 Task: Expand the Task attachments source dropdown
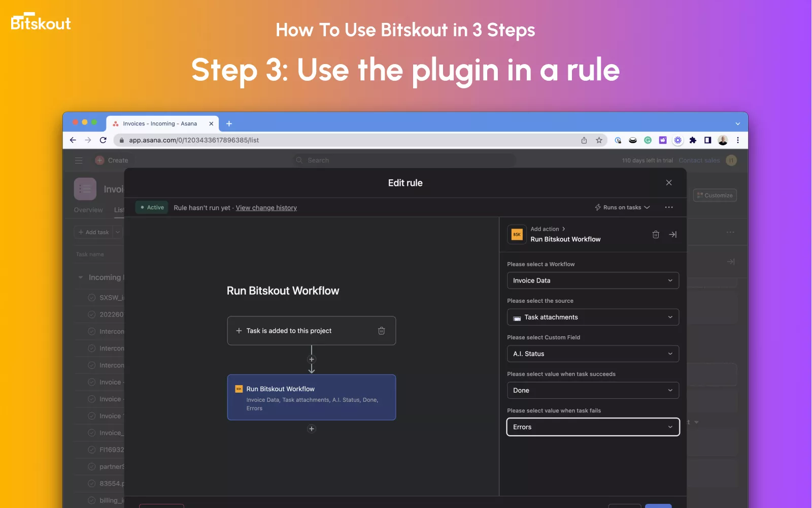[x=593, y=317]
